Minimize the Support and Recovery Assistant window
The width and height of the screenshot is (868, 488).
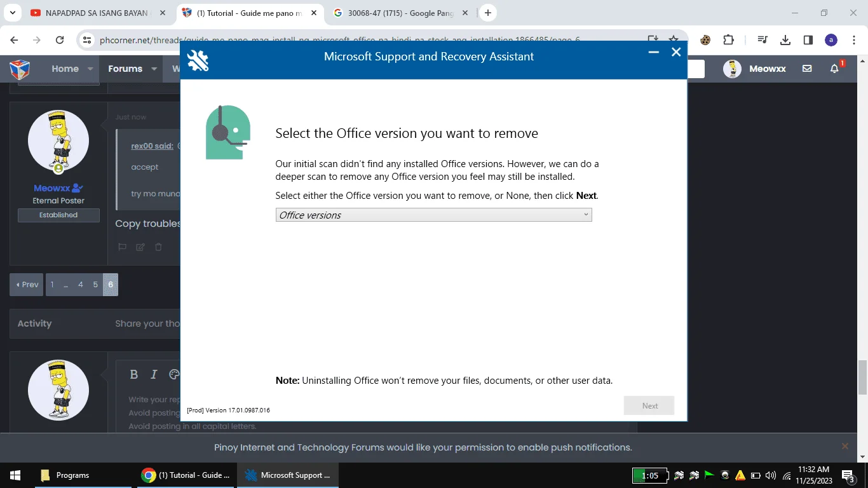pyautogui.click(x=653, y=53)
